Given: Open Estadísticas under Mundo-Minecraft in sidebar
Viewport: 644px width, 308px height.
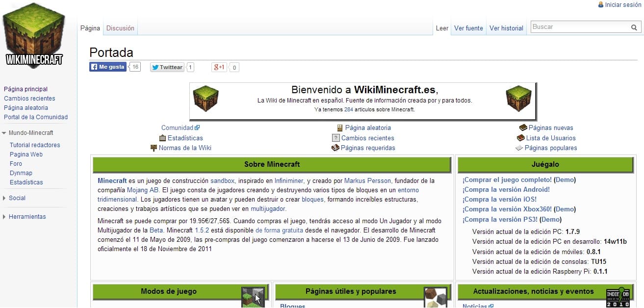Looking at the screenshot, I should click(x=26, y=182).
